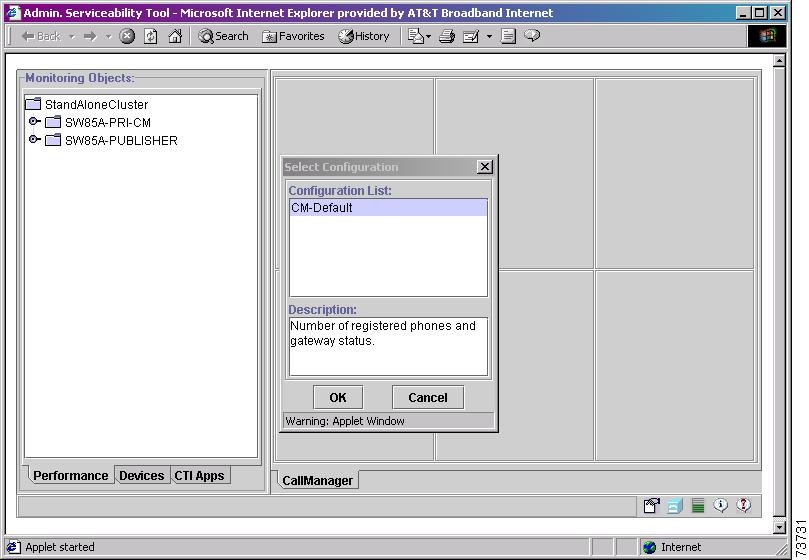The width and height of the screenshot is (809, 560).
Task: Select the CallManager tab
Action: (317, 481)
